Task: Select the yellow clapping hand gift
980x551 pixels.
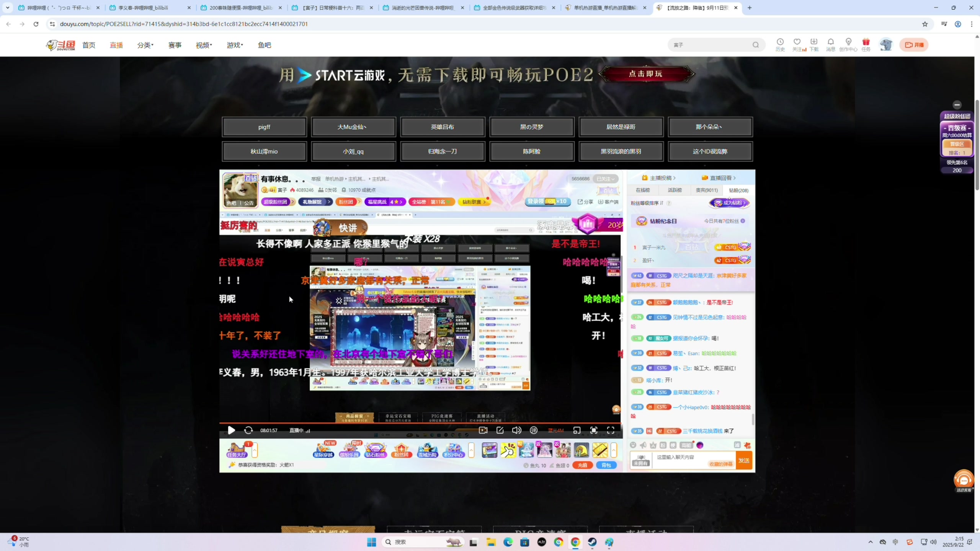Action: coord(508,450)
